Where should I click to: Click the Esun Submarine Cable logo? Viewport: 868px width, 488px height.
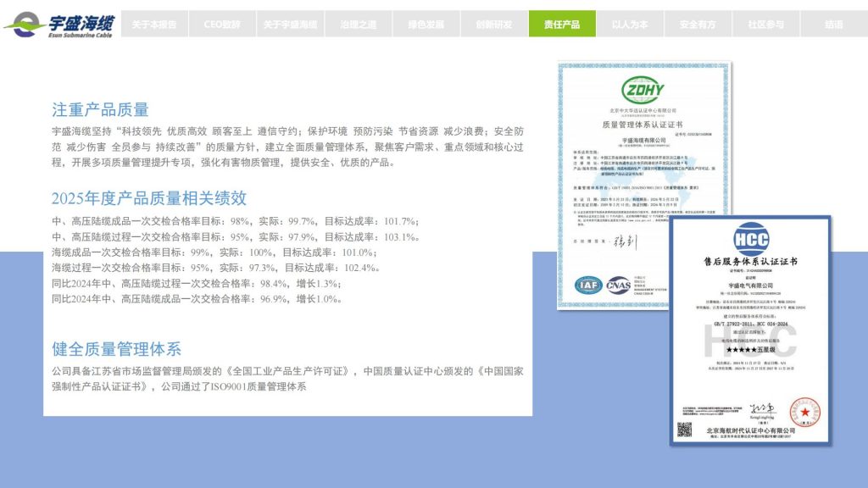58,25
